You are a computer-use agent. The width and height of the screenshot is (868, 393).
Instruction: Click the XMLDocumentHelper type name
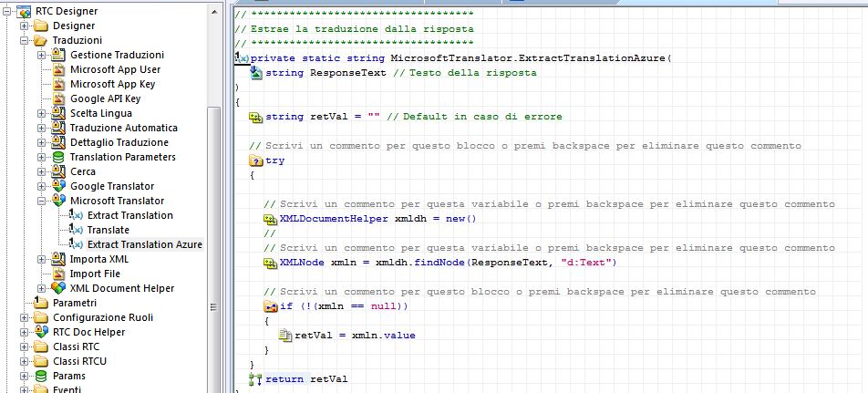334,219
